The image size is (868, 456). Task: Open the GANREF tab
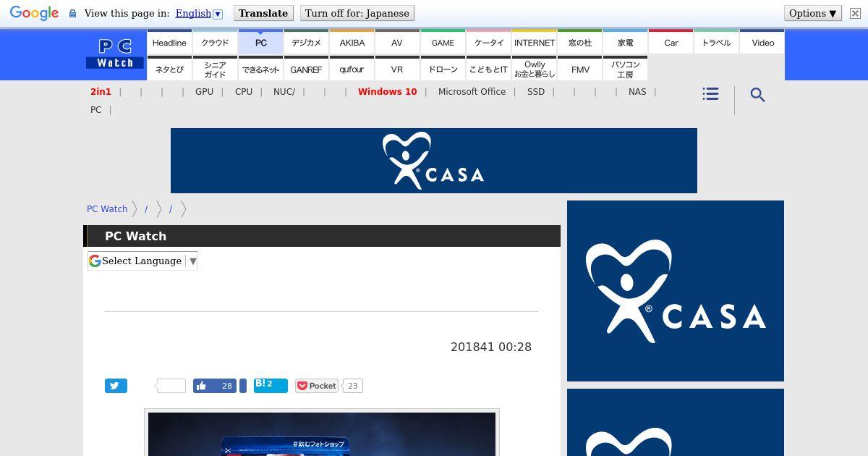[306, 69]
